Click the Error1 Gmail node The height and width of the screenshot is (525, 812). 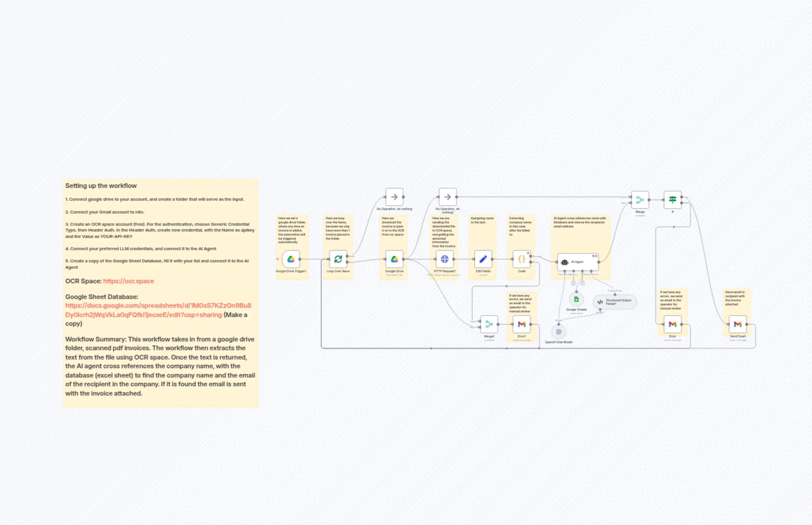pos(522,324)
